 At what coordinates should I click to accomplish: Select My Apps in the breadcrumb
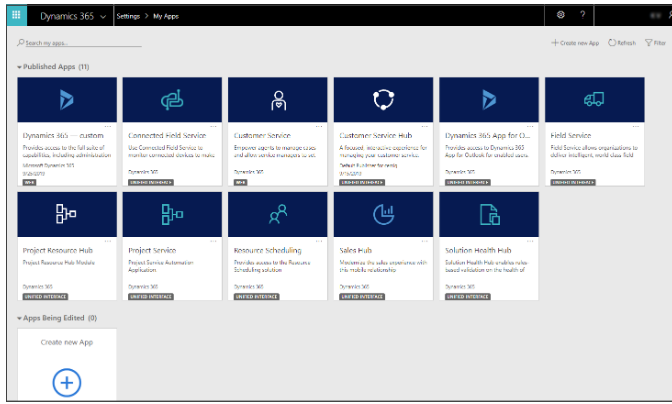coord(166,16)
